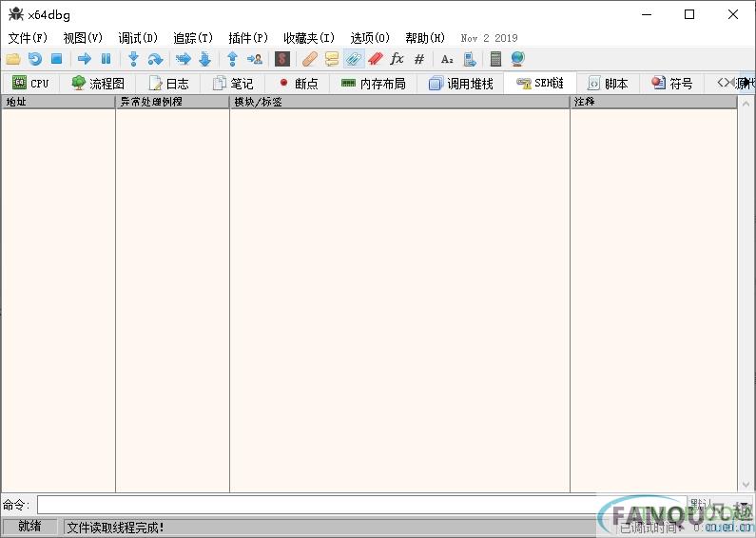
Task: Click the Run arrow icon
Action: coord(85,59)
